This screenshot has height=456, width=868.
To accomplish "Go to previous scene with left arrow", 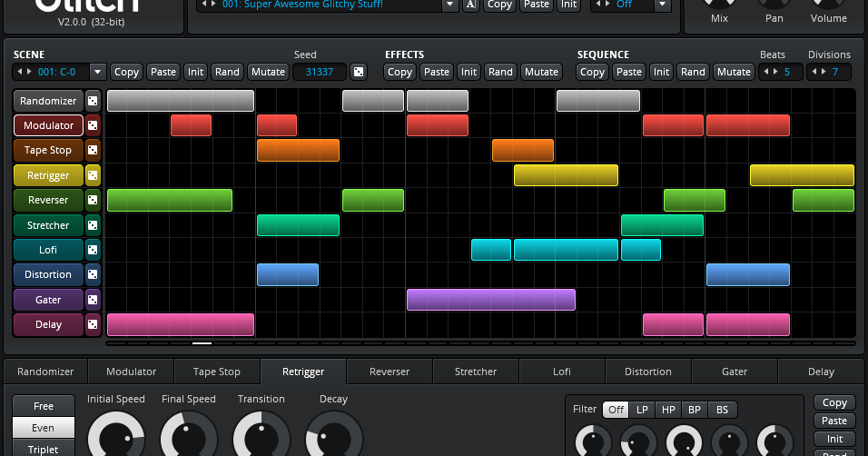I will point(20,72).
